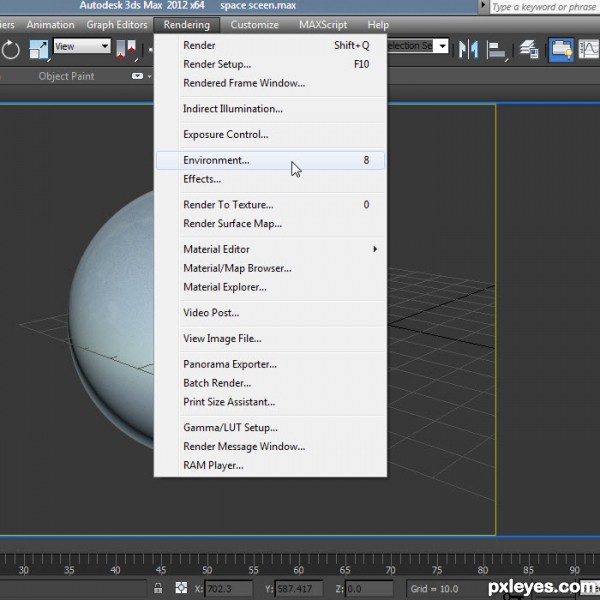The height and width of the screenshot is (600, 600).
Task: Switch to the Object Paint ribbon tab
Action: (x=66, y=76)
